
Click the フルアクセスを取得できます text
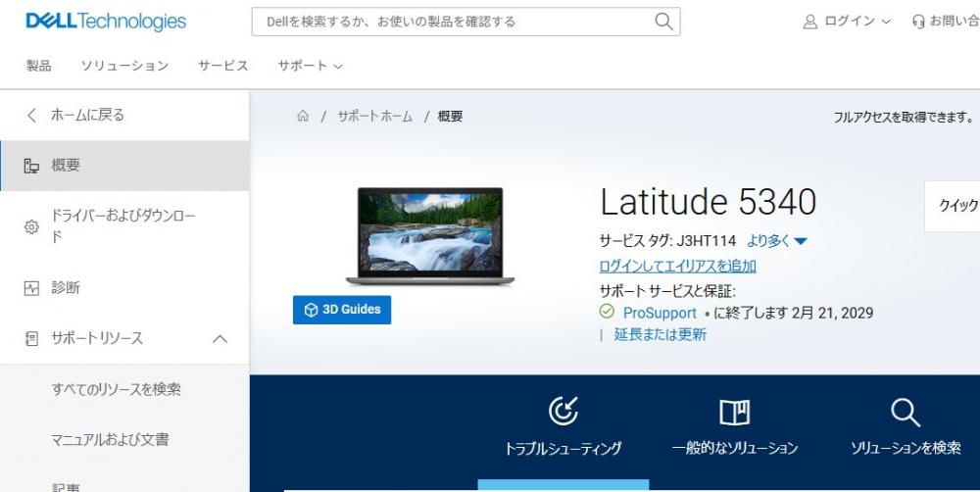[x=904, y=117]
